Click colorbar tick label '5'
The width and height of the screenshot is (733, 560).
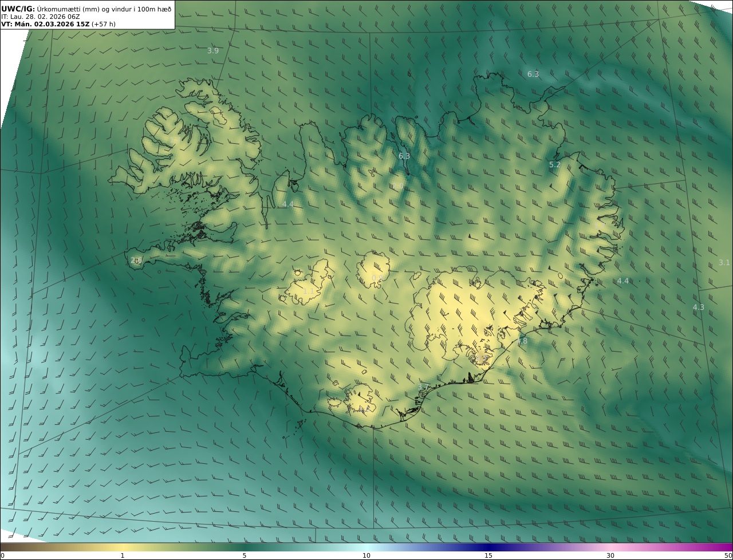[245, 555]
